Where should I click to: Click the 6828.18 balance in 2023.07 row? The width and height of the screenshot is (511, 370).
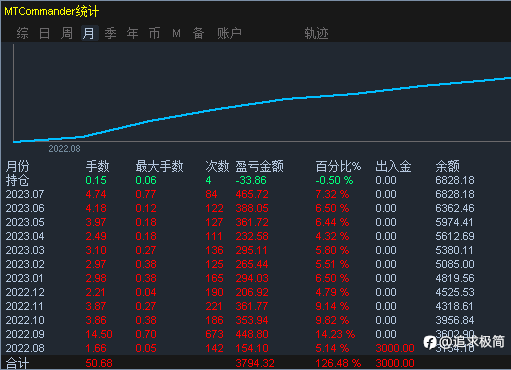(455, 194)
